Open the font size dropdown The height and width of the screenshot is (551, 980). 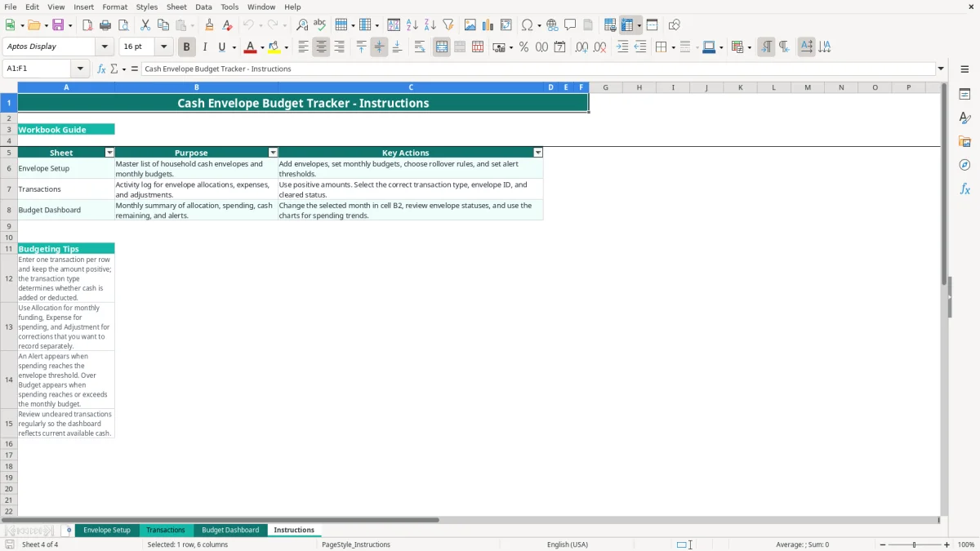(163, 47)
